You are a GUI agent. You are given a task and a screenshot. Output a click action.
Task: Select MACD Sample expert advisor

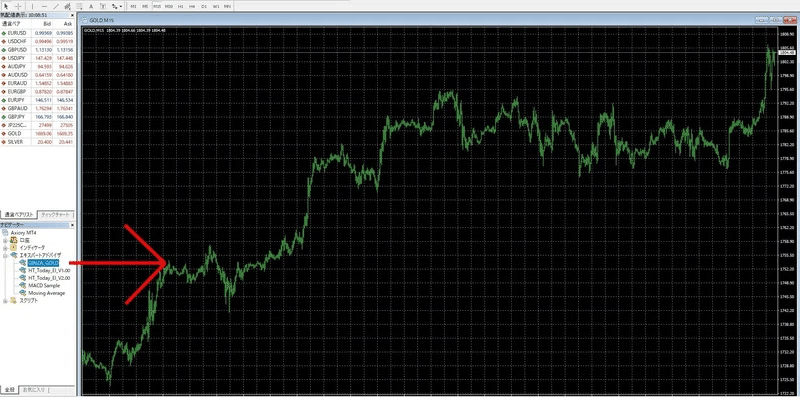pos(44,286)
